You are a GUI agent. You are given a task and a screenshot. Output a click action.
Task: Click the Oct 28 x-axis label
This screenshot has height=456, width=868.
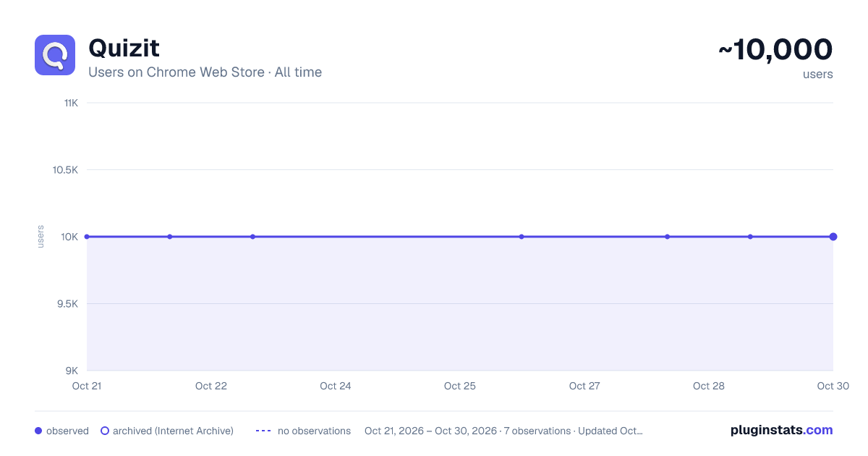coord(709,386)
